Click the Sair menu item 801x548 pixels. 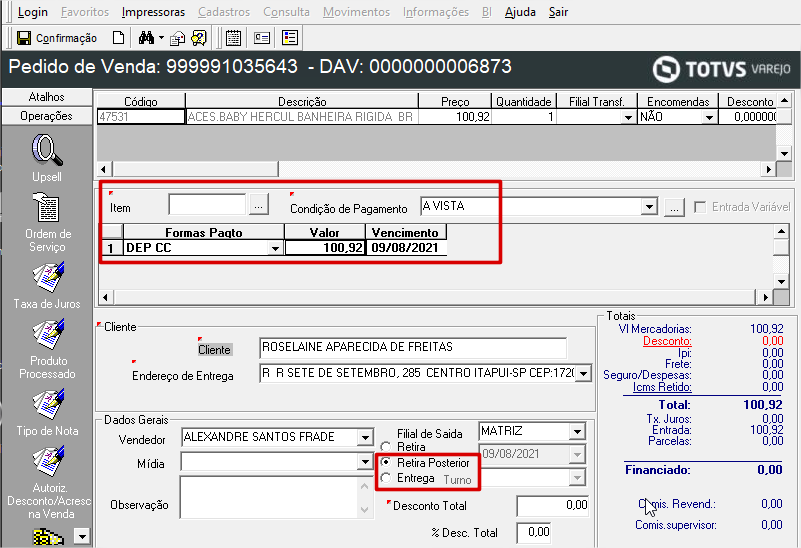tap(558, 12)
